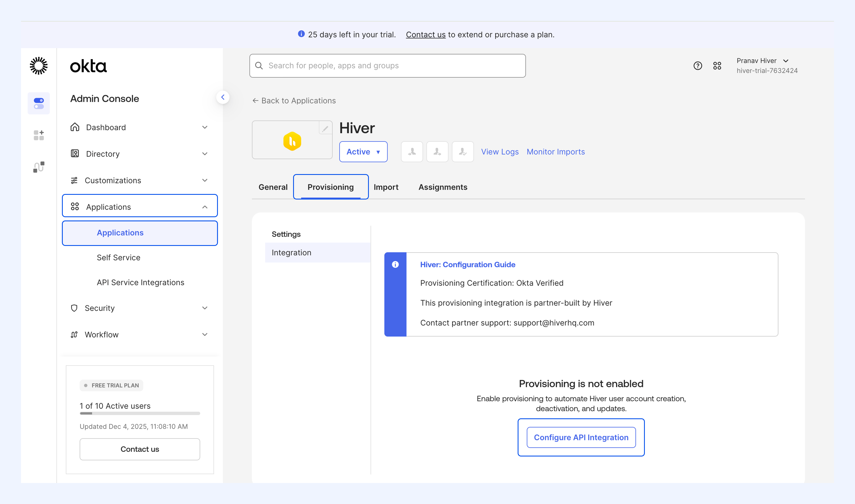Viewport: 855px width, 504px height.
Task: Expand the Dashboard menu chevron
Action: 205,127
